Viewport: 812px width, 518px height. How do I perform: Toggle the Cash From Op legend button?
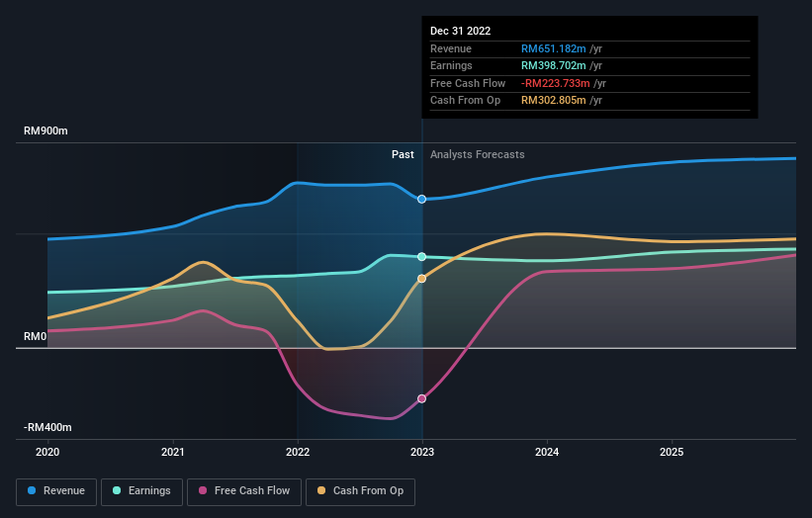pyautogui.click(x=360, y=491)
